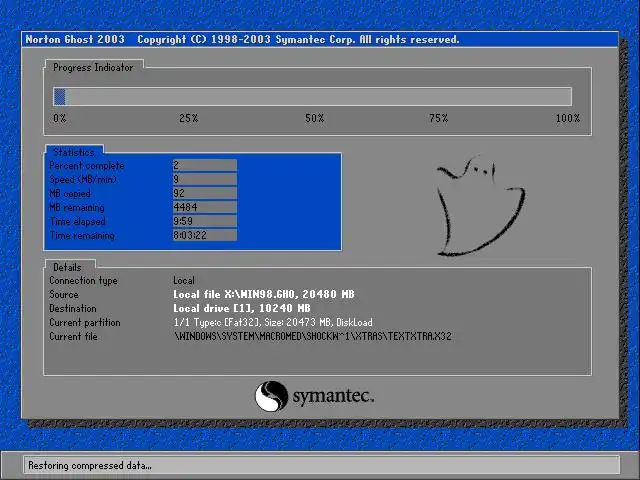Click the Percent complete value 2
Screen dimensions: 640x480
204,165
